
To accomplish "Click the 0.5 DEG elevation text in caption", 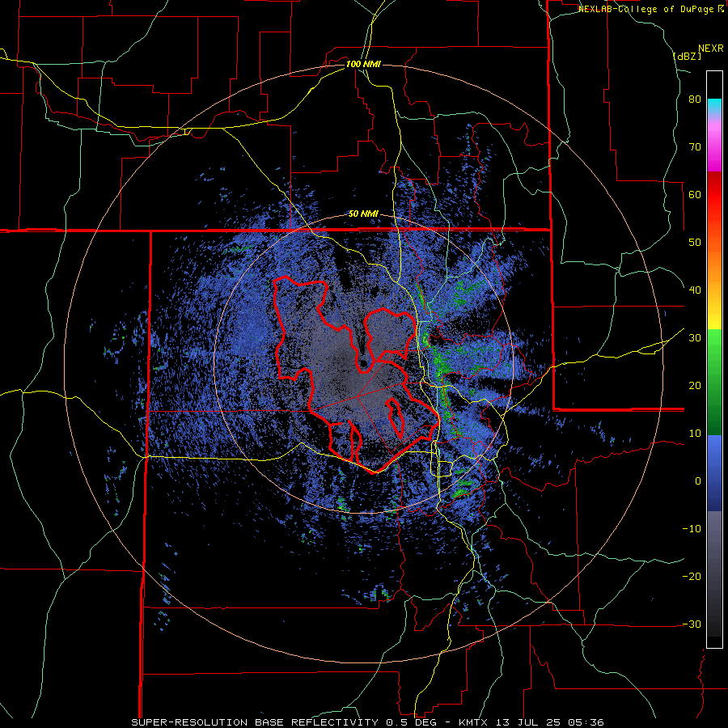I will pos(413,722).
